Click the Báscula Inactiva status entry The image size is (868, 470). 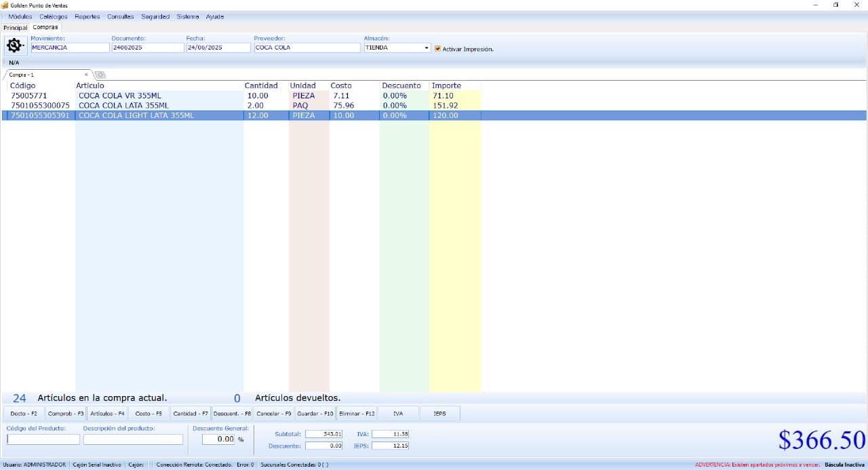click(845, 465)
